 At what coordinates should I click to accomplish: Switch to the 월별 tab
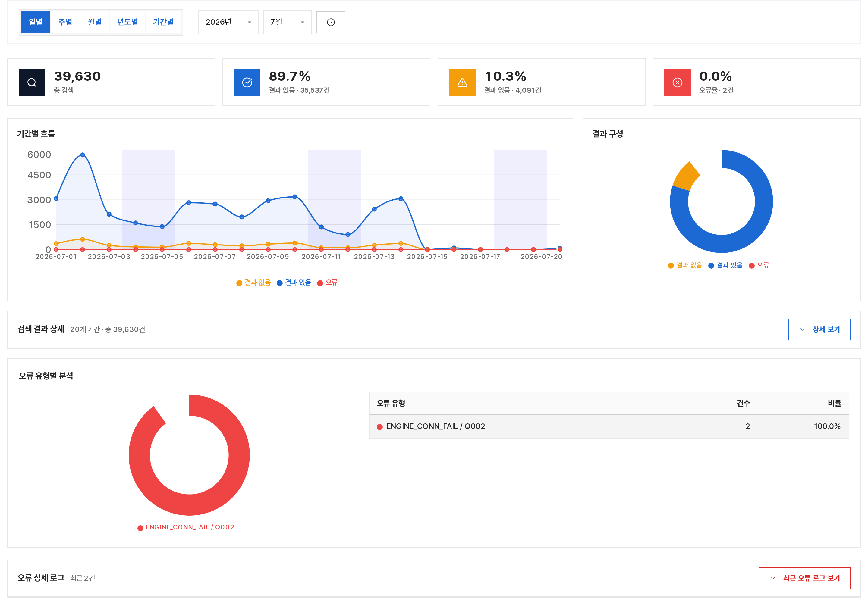(95, 22)
